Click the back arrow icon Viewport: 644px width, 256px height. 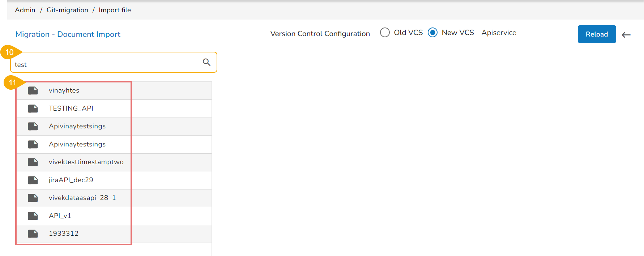tap(626, 35)
